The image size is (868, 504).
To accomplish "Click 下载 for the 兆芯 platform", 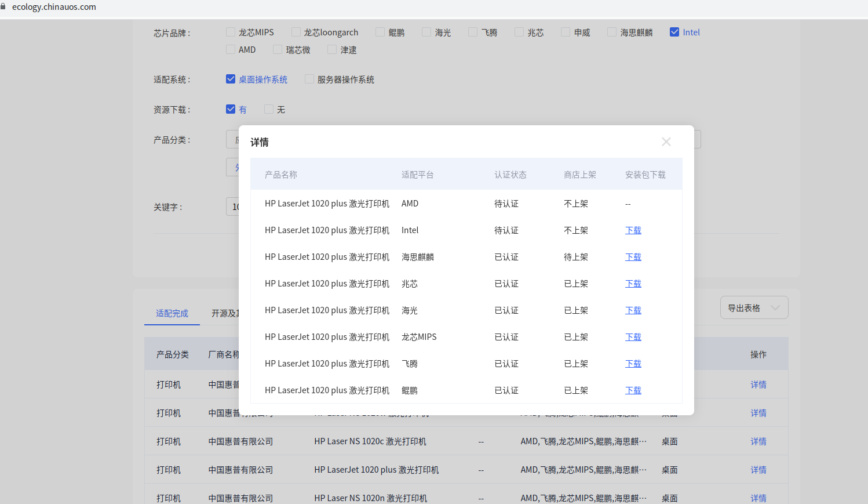I will click(633, 284).
